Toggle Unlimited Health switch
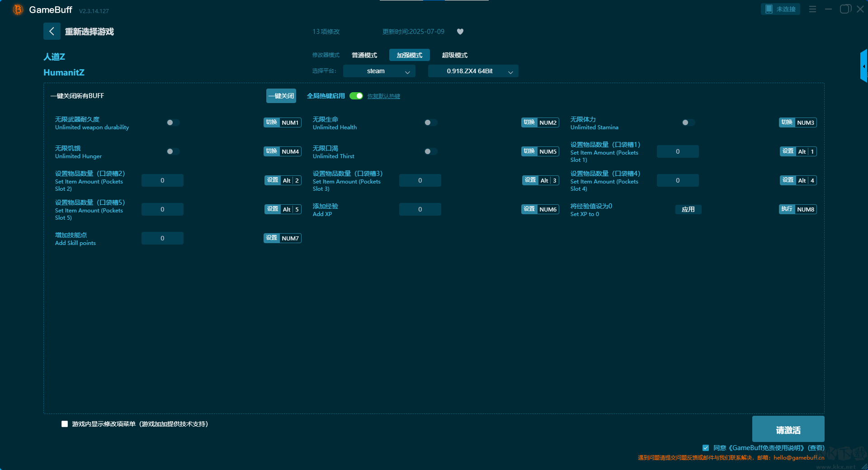 pyautogui.click(x=430, y=122)
